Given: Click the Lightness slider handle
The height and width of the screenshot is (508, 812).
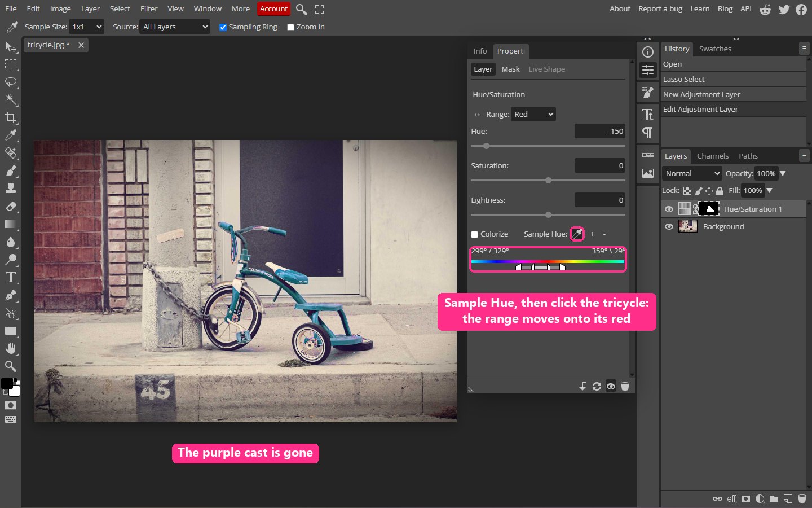Looking at the screenshot, I should click(x=548, y=214).
